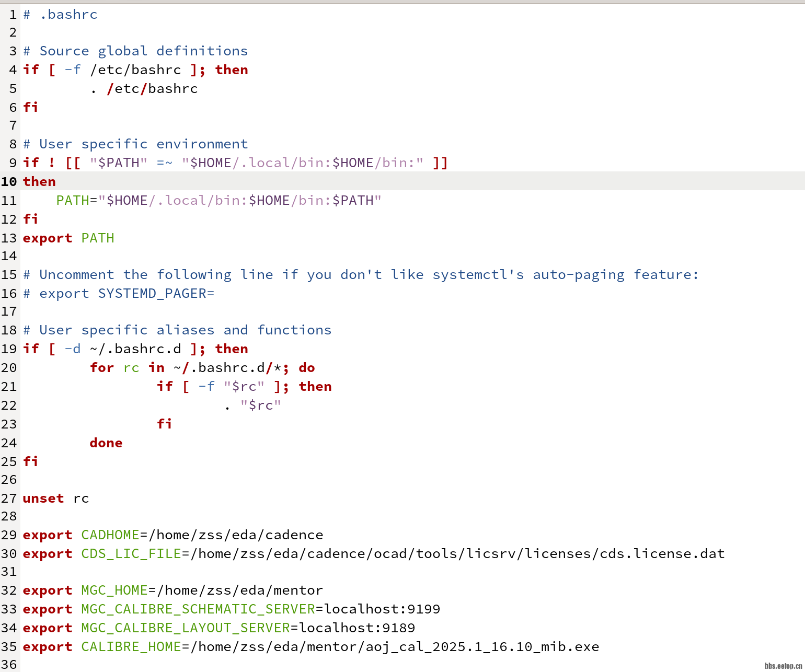Click the "# .bashrc" comment on line 1

(60, 14)
